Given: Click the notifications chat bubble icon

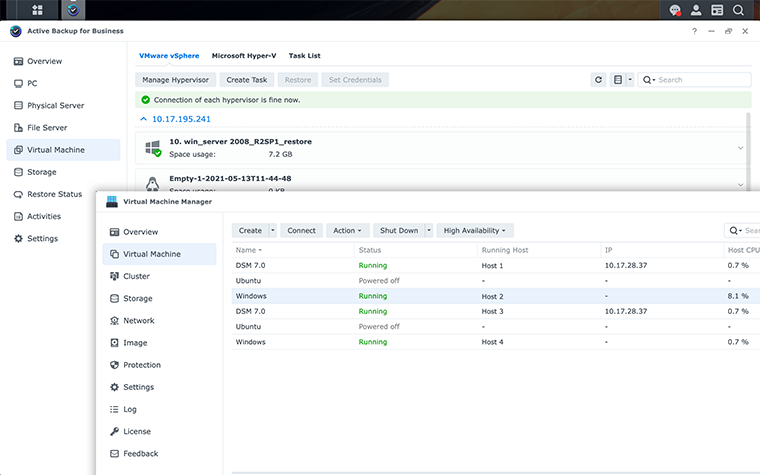Looking at the screenshot, I should [675, 10].
